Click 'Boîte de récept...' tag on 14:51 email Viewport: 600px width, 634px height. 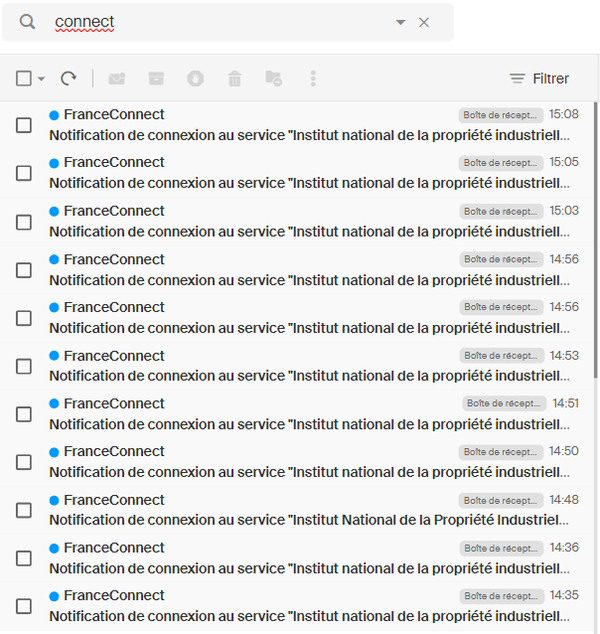click(504, 404)
